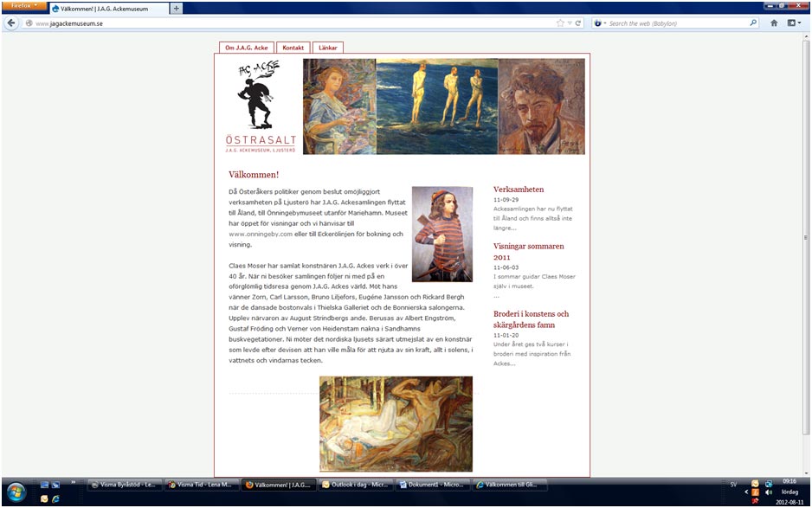
Task: Open the orange Firefox menu button
Action: click(24, 6)
